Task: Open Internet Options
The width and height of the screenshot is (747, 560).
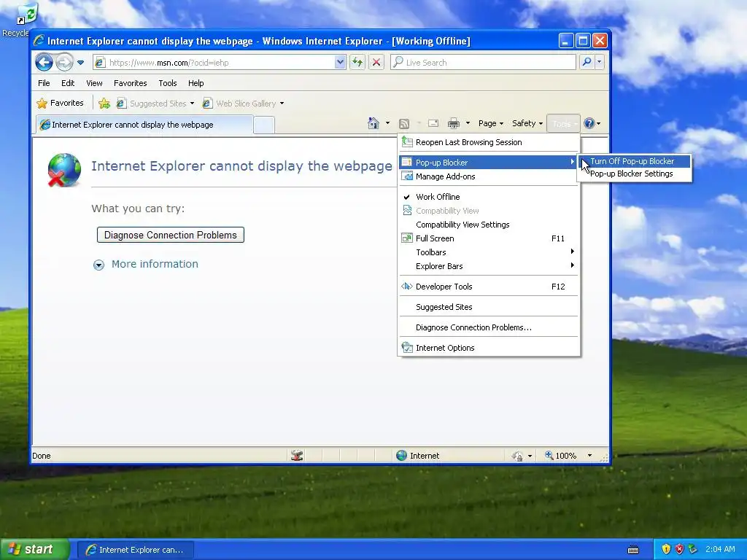Action: tap(489, 348)
